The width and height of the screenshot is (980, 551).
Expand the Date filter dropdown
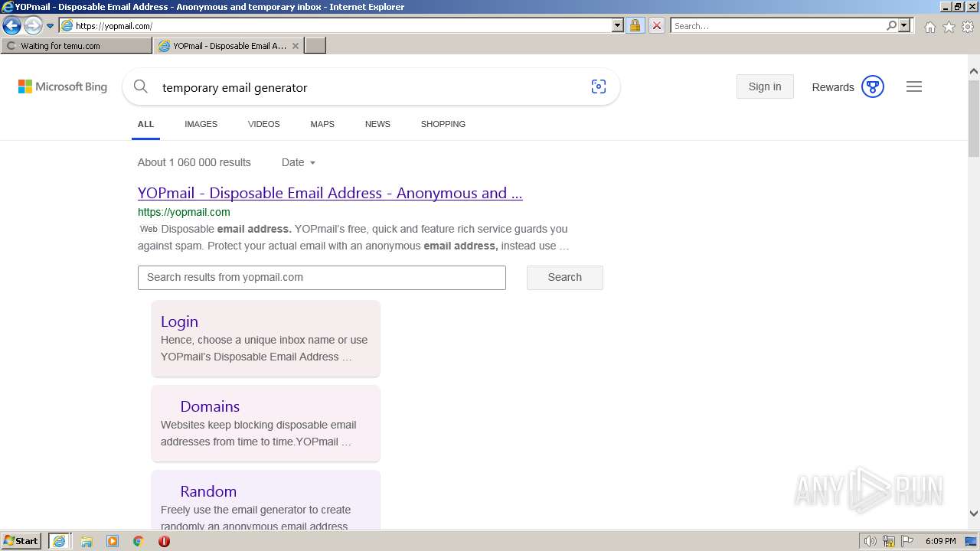pyautogui.click(x=299, y=162)
